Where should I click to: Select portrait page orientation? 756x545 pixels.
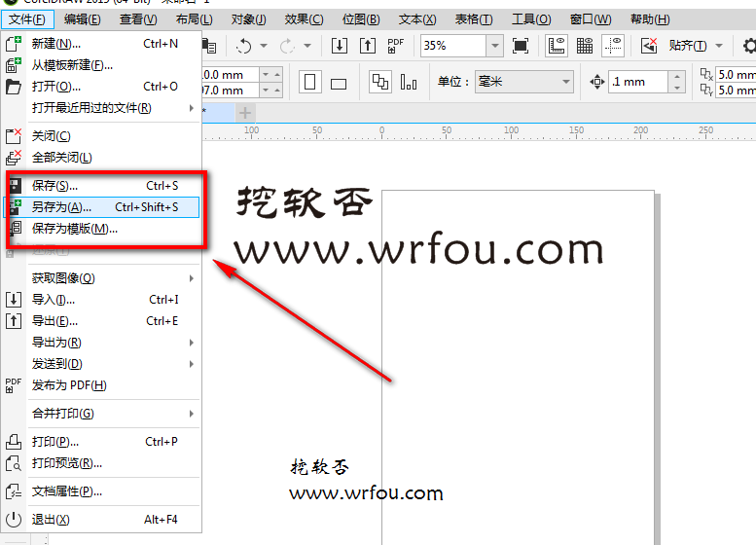(x=310, y=82)
